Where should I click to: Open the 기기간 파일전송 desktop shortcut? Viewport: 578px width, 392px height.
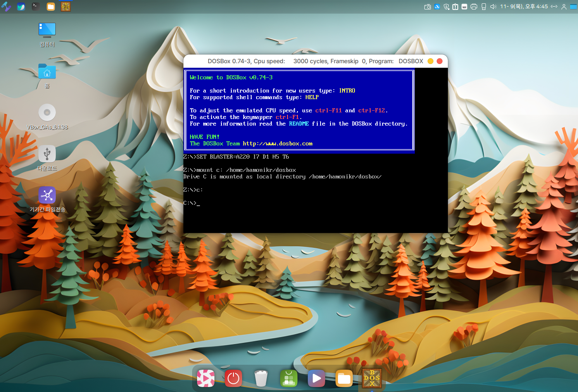pos(47,195)
